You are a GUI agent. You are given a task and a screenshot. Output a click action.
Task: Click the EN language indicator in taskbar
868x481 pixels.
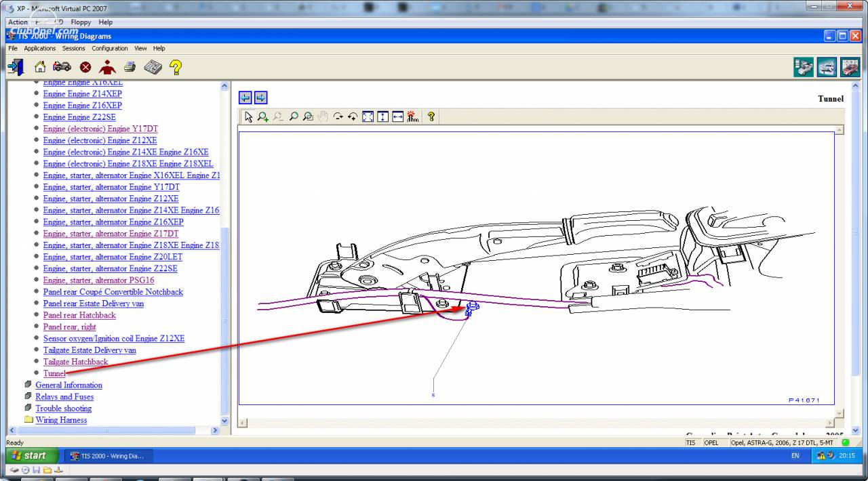click(795, 456)
